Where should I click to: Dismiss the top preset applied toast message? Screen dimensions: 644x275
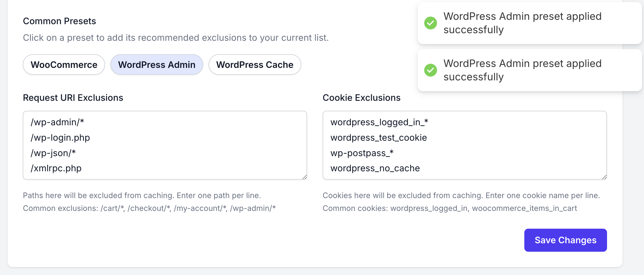[530, 23]
